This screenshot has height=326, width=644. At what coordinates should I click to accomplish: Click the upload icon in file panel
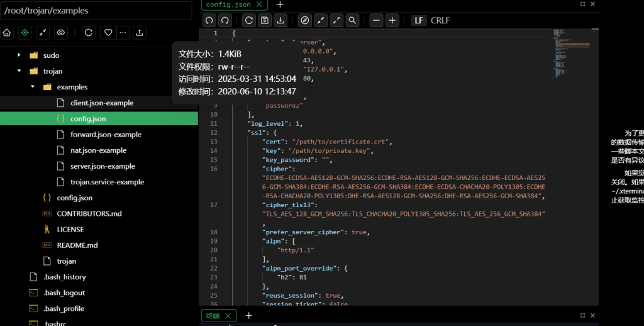click(x=140, y=33)
